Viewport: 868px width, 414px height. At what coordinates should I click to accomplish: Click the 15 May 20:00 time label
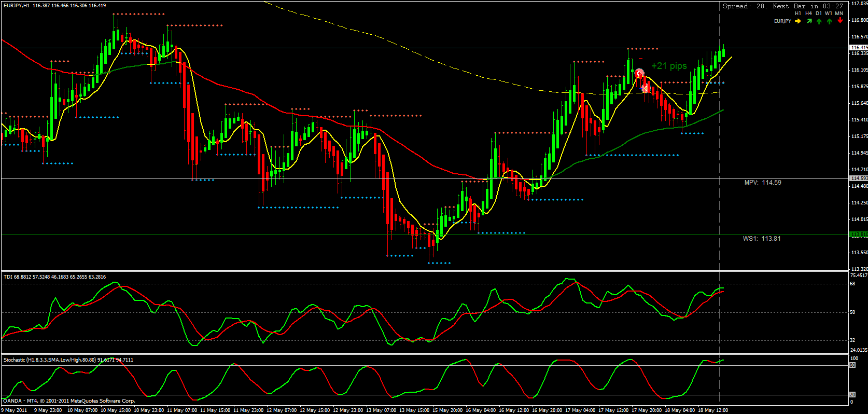pyautogui.click(x=447, y=410)
